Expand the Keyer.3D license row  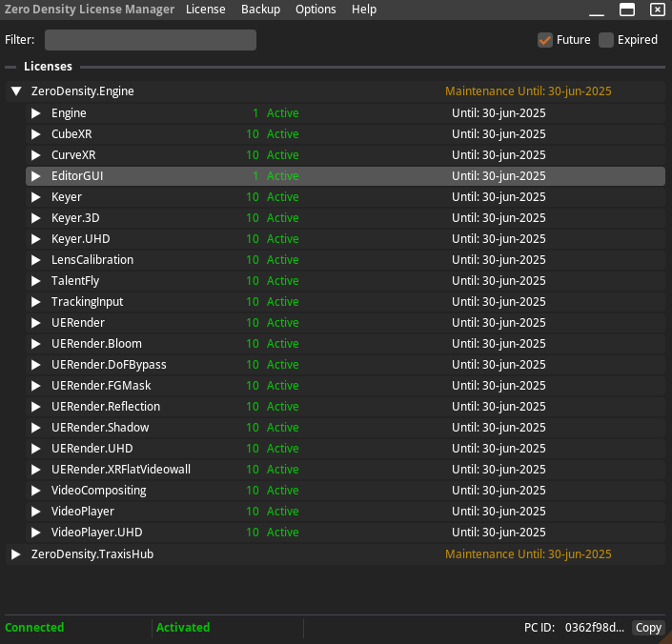pyautogui.click(x=36, y=218)
